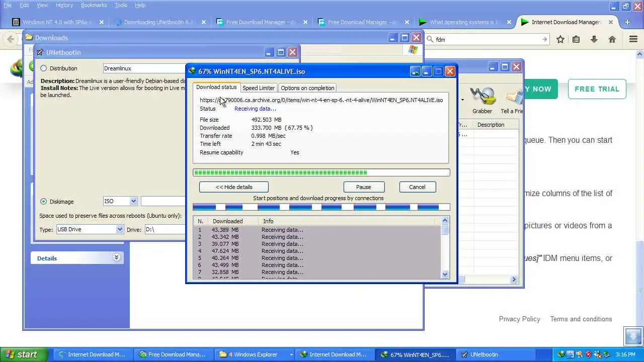Open the Dreamlinux distribution combo box
The width and height of the screenshot is (644, 362).
[x=144, y=68]
